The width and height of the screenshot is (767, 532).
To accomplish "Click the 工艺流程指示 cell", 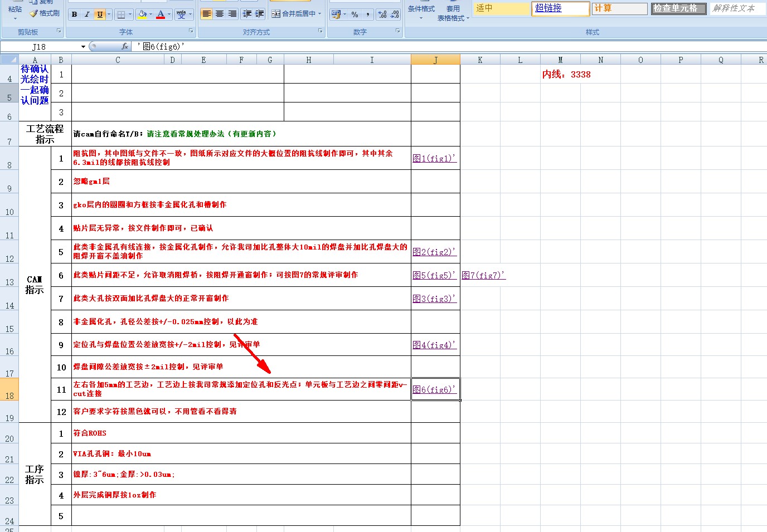I will click(45, 134).
